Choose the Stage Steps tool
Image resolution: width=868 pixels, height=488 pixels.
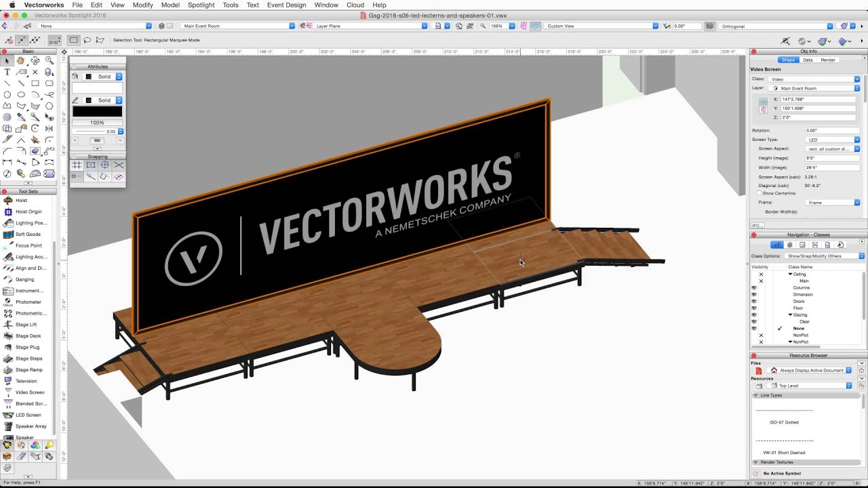click(27, 359)
